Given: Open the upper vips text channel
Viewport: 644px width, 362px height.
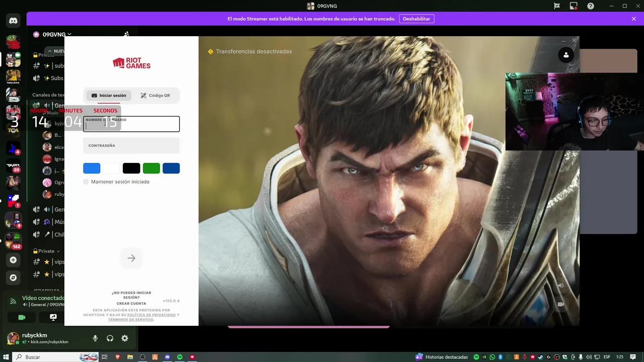Looking at the screenshot, I should [49, 262].
